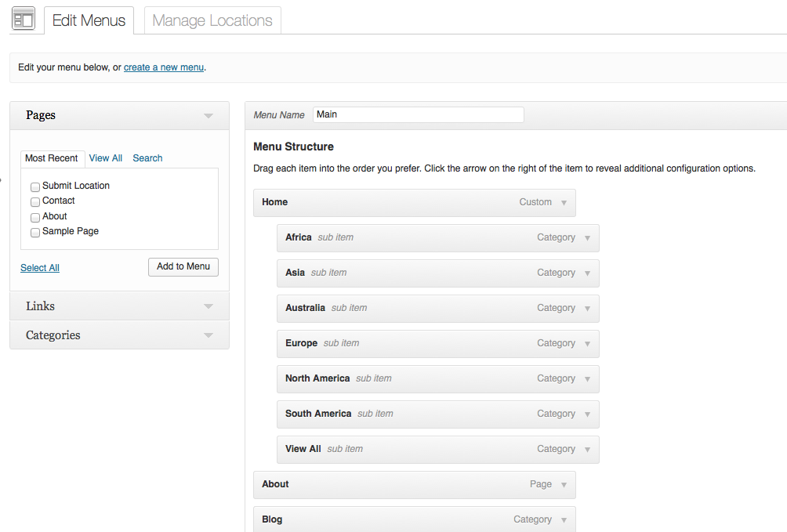Collapse the Pages panel using its arrow
This screenshot has width=787, height=532.
point(208,116)
